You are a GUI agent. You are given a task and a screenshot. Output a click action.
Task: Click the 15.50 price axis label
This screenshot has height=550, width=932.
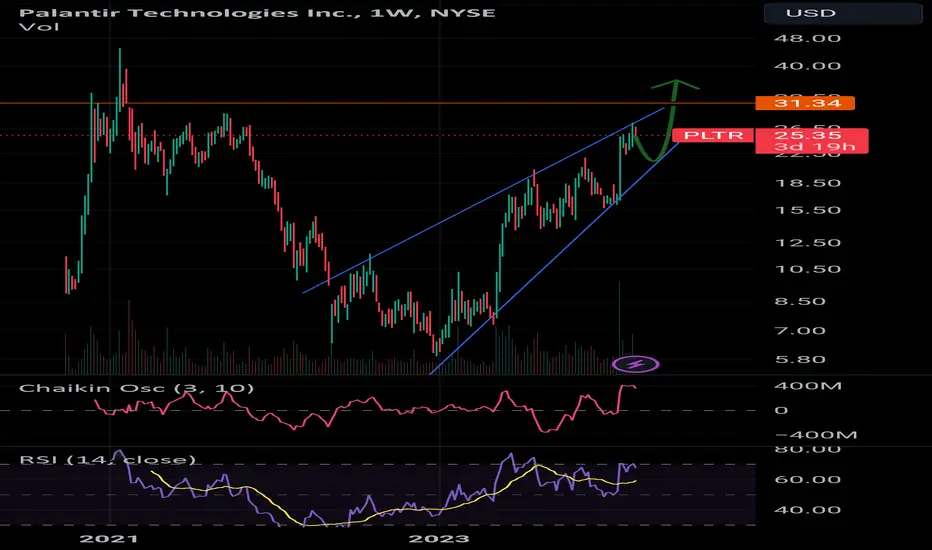coord(807,210)
